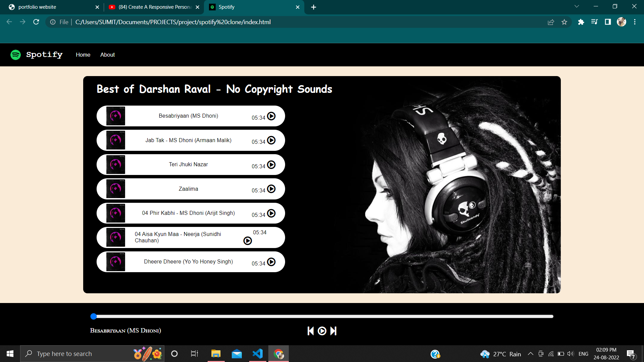Click the song progress seek bar
This screenshot has width=644, height=362.
coord(322,316)
